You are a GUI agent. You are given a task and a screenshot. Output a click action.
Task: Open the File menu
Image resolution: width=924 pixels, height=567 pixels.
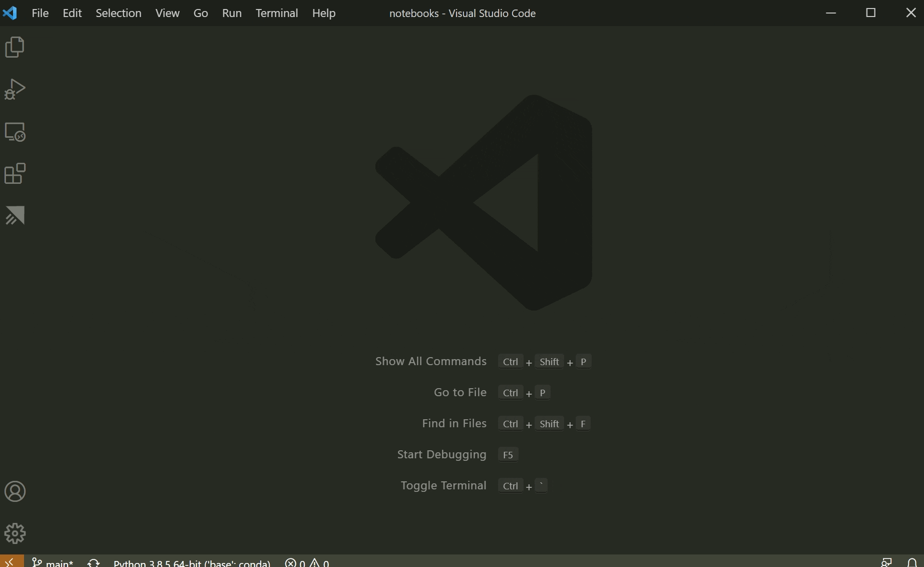click(x=40, y=13)
